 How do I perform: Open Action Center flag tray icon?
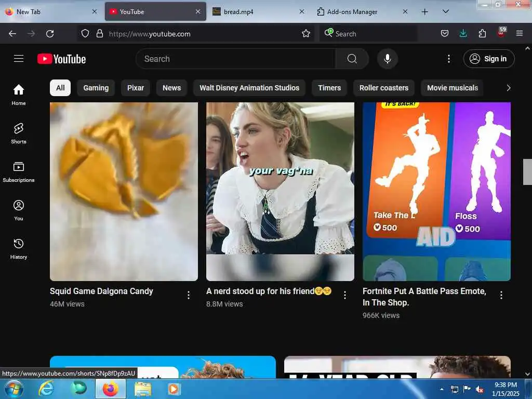click(x=467, y=389)
